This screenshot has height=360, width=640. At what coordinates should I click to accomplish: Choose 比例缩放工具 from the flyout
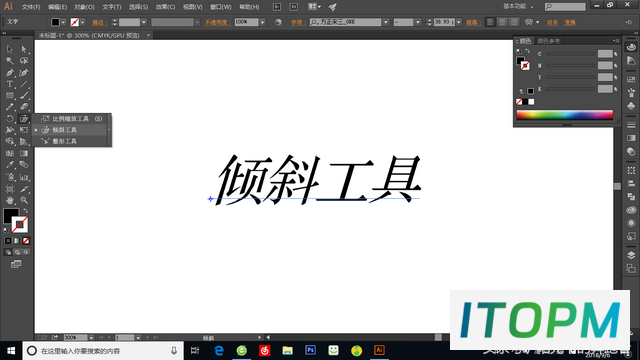pyautogui.click(x=72, y=119)
